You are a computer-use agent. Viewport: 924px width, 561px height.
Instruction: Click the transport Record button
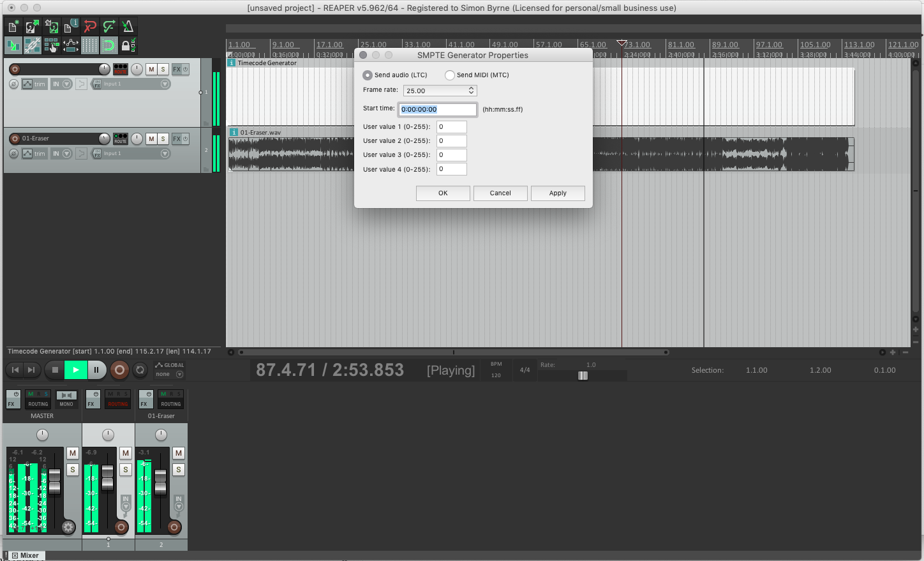pyautogui.click(x=119, y=370)
